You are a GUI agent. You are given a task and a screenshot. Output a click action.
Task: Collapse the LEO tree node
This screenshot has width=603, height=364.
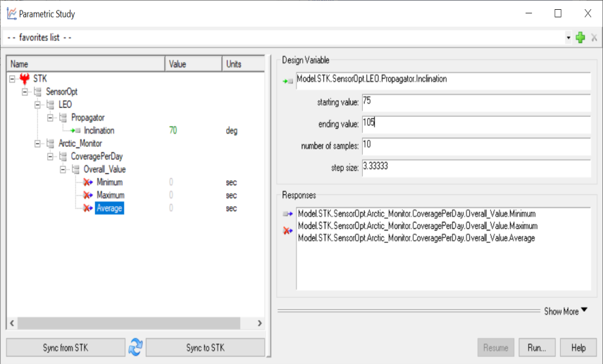(38, 104)
